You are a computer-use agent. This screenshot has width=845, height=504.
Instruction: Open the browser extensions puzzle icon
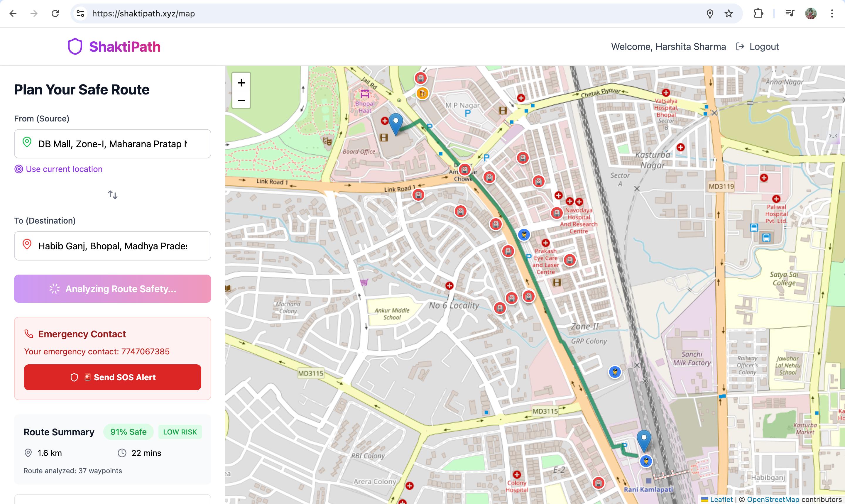(x=758, y=13)
